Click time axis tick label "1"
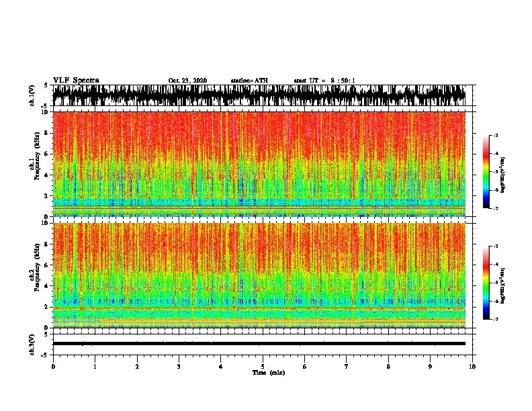This screenshot has width=532, height=411. tap(95, 366)
